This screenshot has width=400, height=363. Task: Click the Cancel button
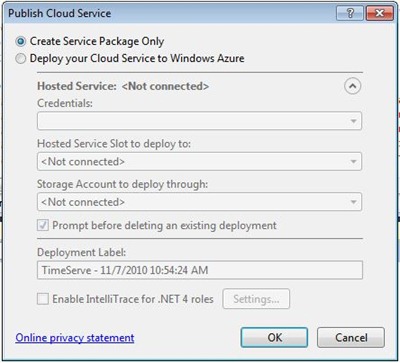click(351, 337)
